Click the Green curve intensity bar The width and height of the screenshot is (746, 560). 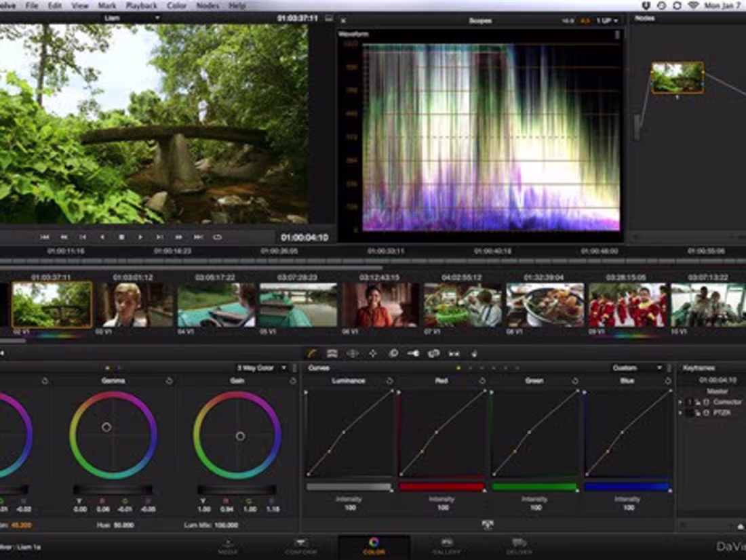pyautogui.click(x=534, y=487)
